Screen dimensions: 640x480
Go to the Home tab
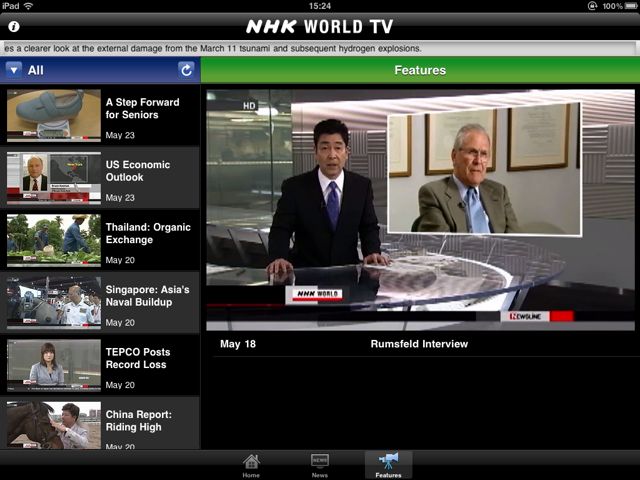(251, 466)
